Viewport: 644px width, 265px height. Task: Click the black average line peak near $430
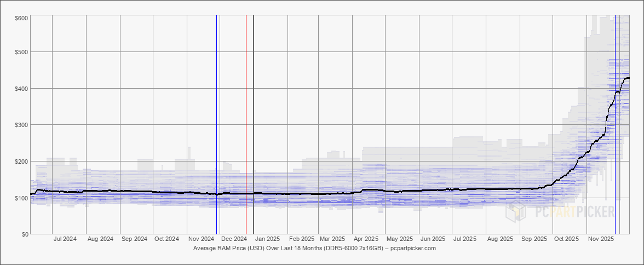(x=627, y=78)
